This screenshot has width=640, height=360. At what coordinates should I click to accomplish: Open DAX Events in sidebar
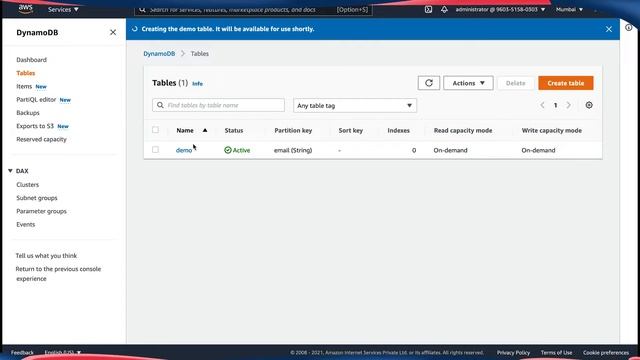pyautogui.click(x=26, y=224)
